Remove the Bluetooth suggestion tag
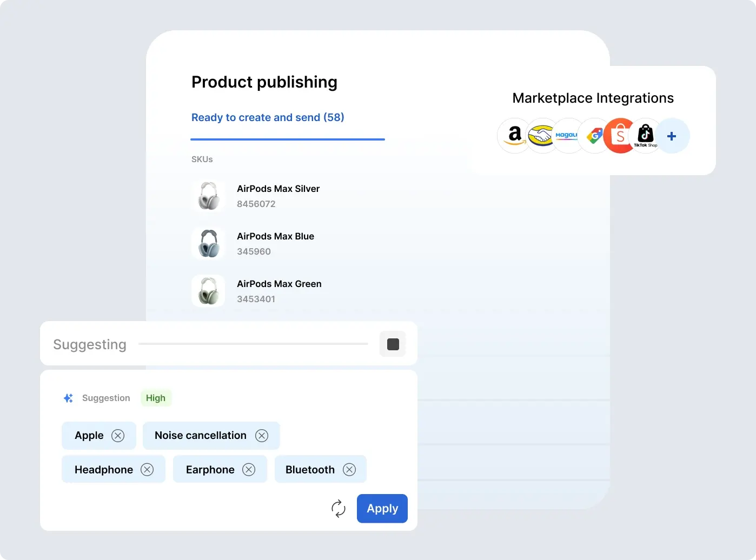The height and width of the screenshot is (560, 756). pyautogui.click(x=349, y=470)
